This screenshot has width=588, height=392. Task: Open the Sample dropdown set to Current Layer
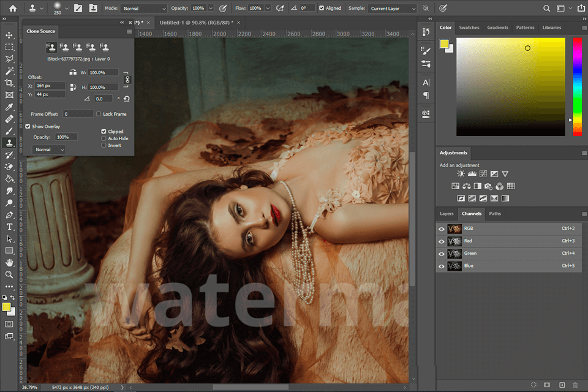(x=392, y=8)
